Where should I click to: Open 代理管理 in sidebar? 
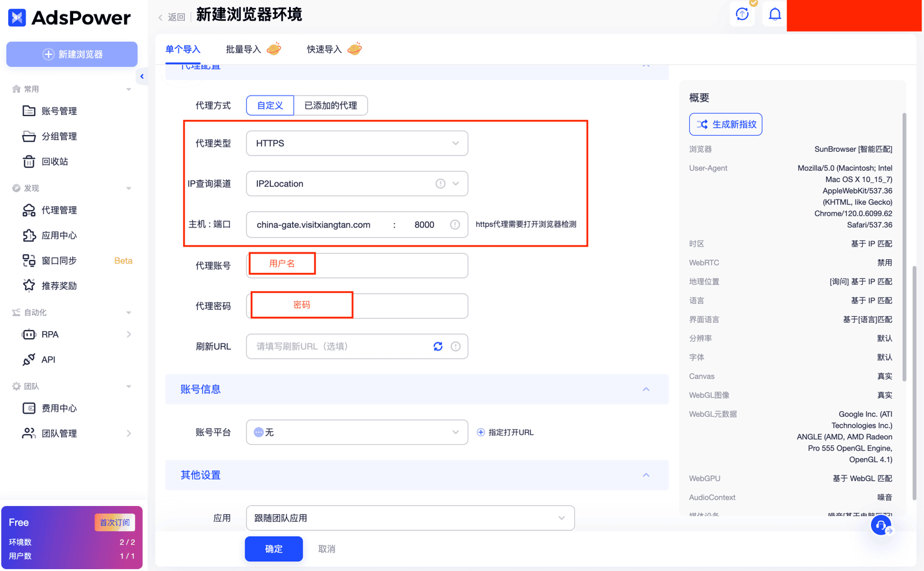pyautogui.click(x=59, y=210)
